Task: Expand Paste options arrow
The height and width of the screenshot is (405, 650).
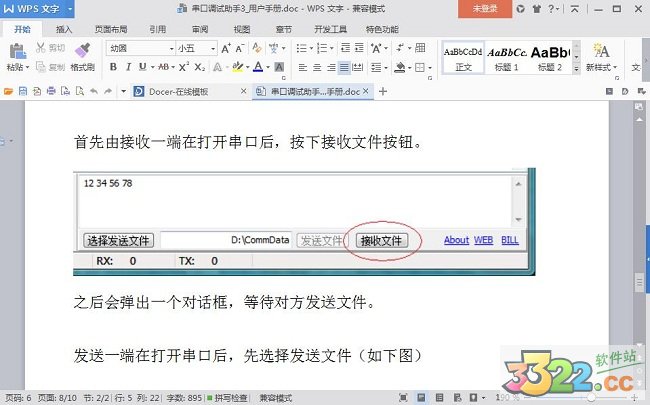Action: click(x=27, y=67)
